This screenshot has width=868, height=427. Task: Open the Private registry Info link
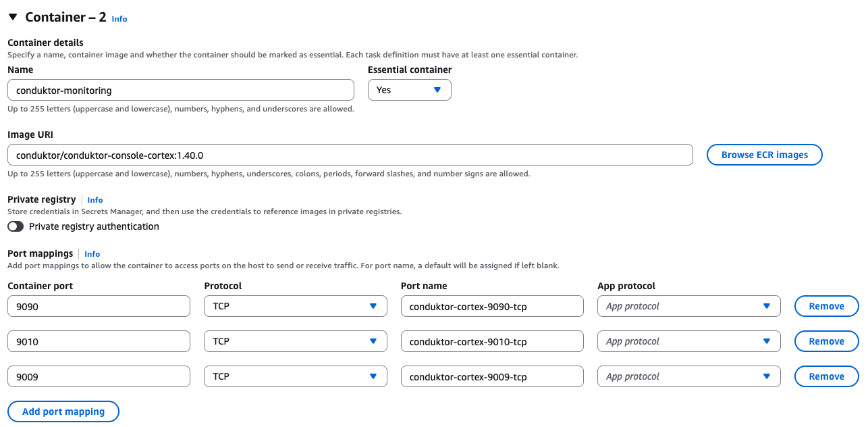[x=94, y=199]
